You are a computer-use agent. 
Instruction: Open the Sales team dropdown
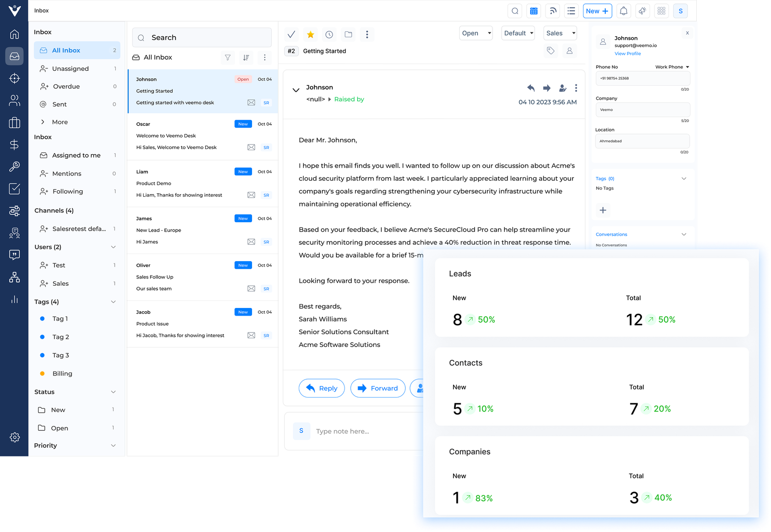(x=560, y=33)
